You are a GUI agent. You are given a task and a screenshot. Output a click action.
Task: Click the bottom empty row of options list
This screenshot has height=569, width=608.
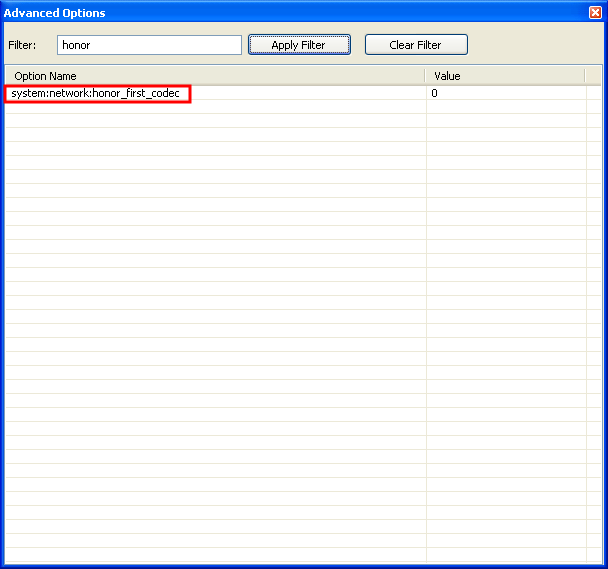(215, 554)
